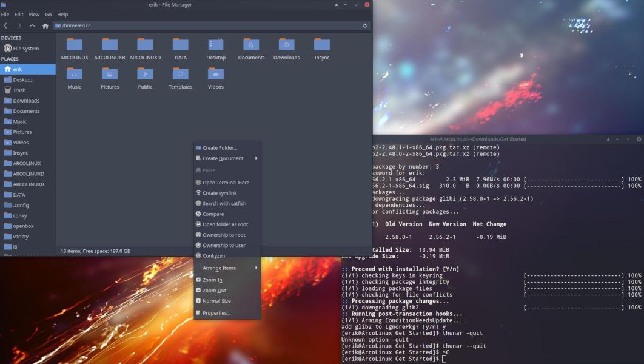
Task: Click the /home/erik/ location path field
Action: coord(206,25)
